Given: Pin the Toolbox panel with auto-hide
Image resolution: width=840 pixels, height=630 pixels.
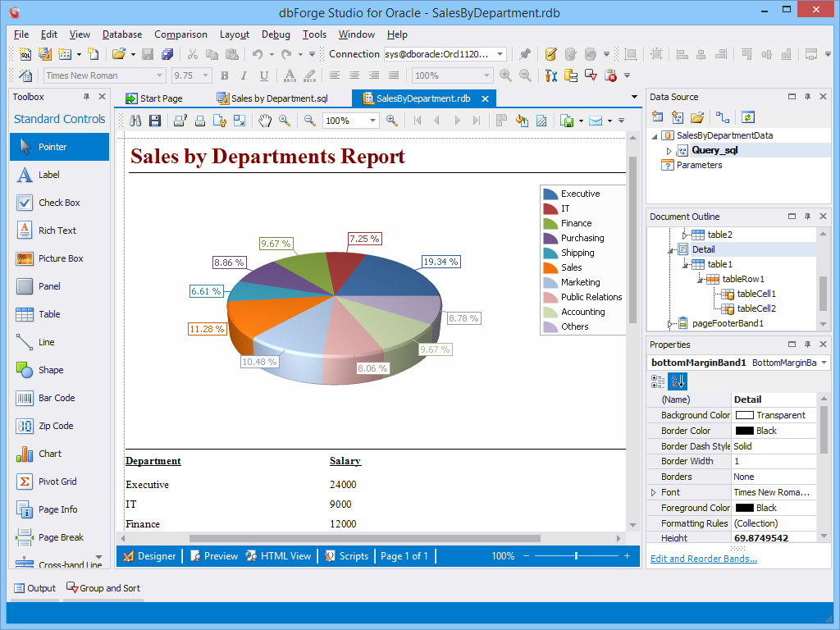Looking at the screenshot, I should (x=86, y=97).
